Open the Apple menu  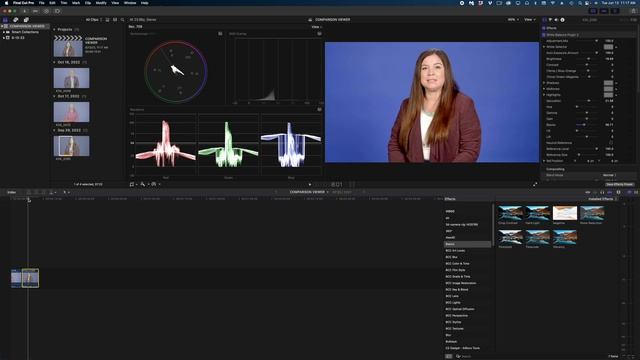pos(6,3)
